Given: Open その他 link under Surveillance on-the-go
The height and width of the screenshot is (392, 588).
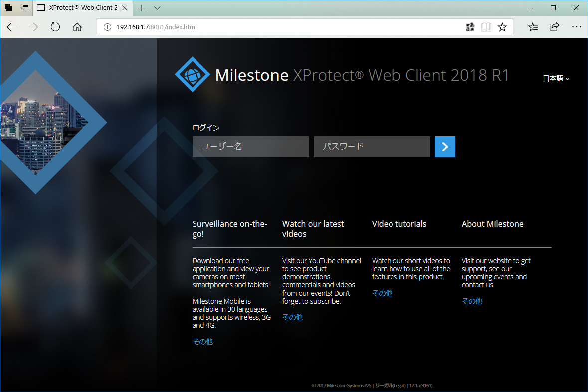Looking at the screenshot, I should click(202, 341).
